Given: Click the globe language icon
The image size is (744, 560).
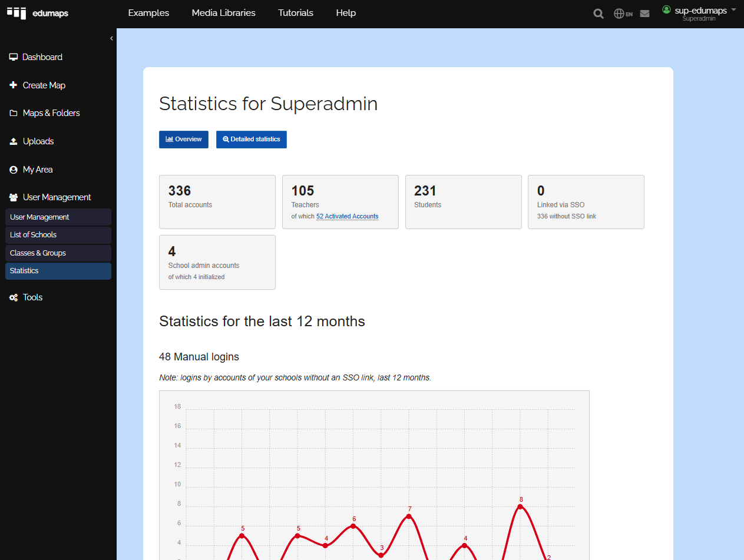Looking at the screenshot, I should click(619, 14).
